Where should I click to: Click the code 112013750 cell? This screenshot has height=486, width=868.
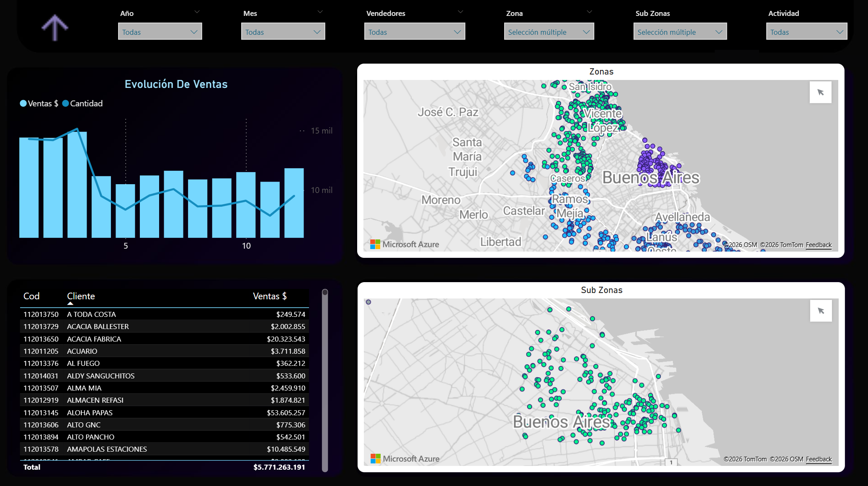(x=41, y=314)
